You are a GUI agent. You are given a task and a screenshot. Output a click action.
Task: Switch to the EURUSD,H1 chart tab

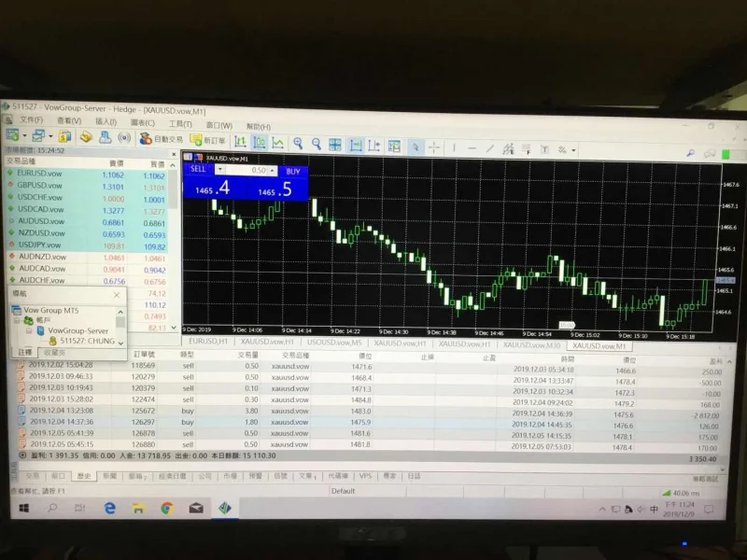(x=208, y=341)
